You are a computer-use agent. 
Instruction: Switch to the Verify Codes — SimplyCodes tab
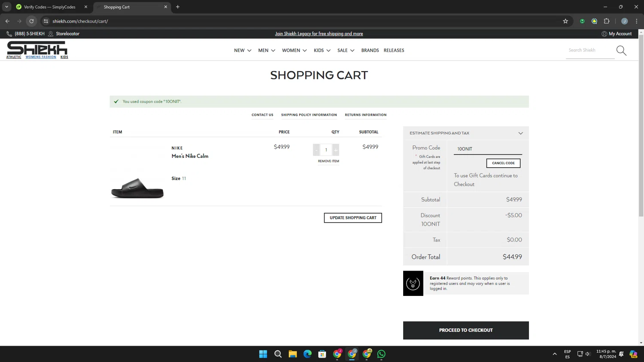(49, 7)
